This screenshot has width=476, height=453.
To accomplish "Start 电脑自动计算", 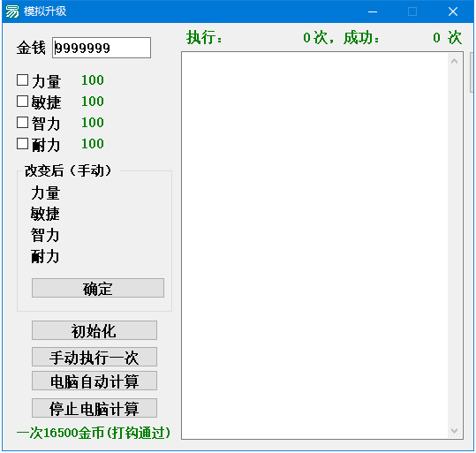I will pos(94,381).
